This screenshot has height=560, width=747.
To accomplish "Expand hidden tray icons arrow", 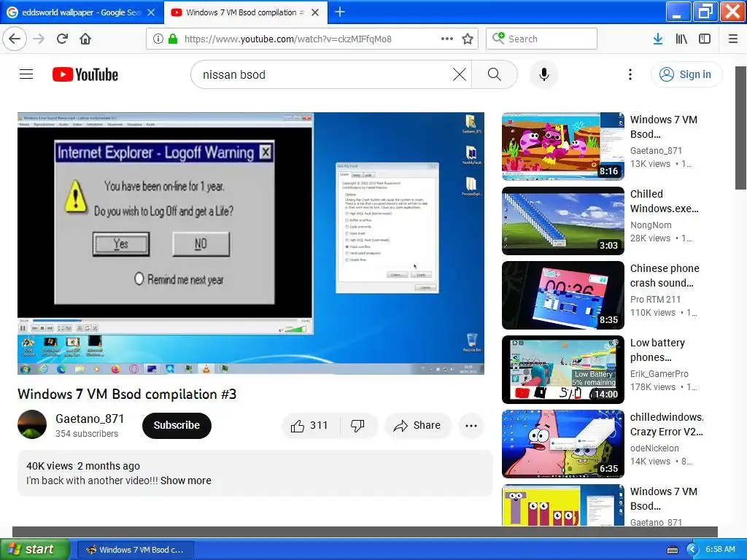I will click(692, 550).
